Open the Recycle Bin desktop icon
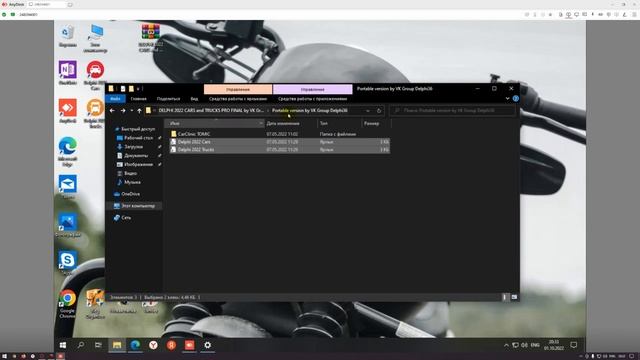 67,36
